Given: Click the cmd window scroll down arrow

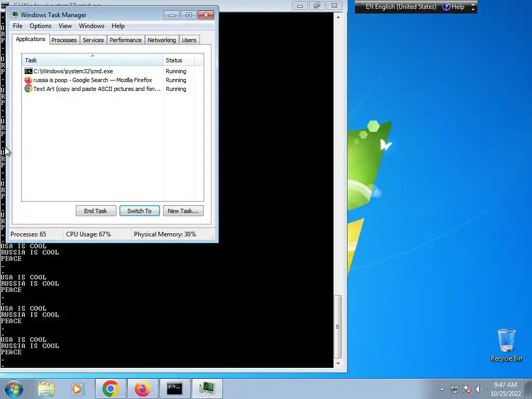Looking at the screenshot, I should click(338, 363).
